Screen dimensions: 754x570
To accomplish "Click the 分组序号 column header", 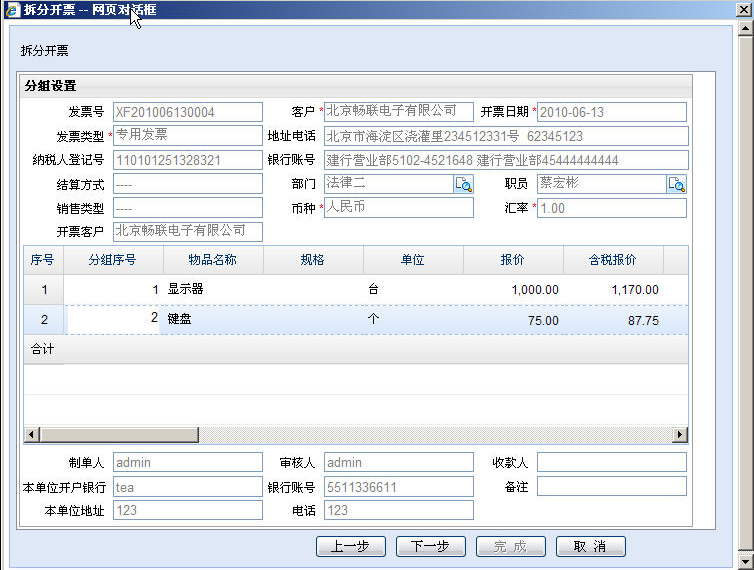I will (x=112, y=260).
